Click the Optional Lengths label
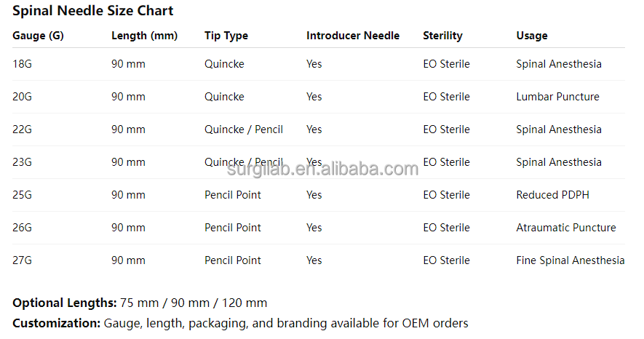The height and width of the screenshot is (339, 644). click(x=64, y=303)
